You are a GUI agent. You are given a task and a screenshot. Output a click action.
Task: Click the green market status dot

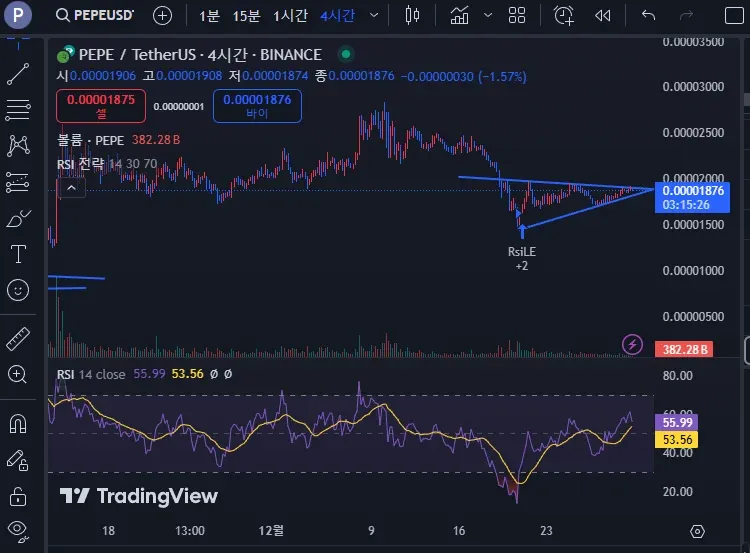click(x=346, y=54)
